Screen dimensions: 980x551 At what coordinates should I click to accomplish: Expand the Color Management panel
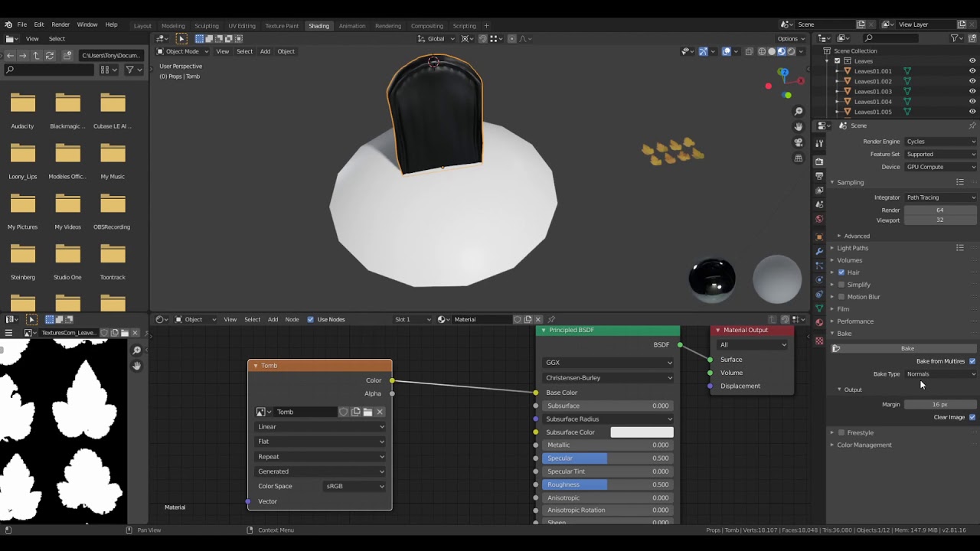(864, 445)
